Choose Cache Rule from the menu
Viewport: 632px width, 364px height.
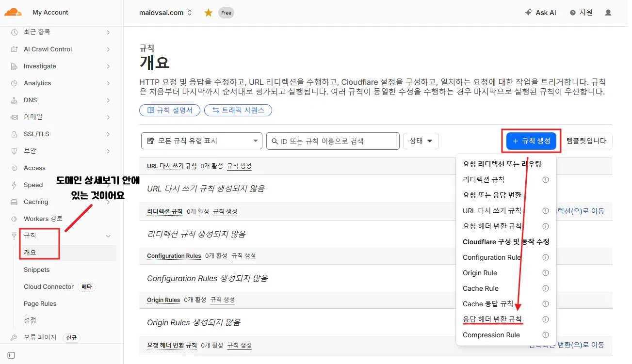481,288
